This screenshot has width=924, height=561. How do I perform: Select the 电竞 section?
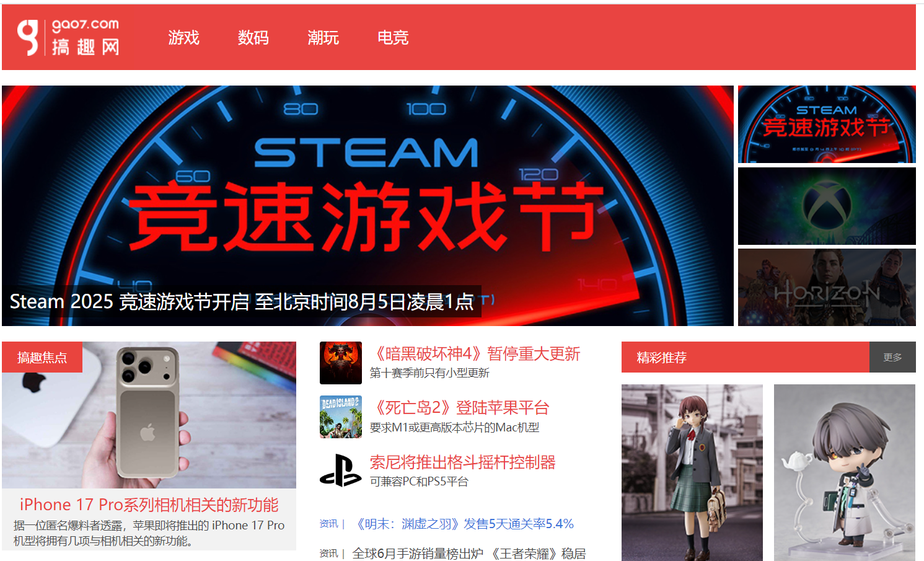point(394,38)
